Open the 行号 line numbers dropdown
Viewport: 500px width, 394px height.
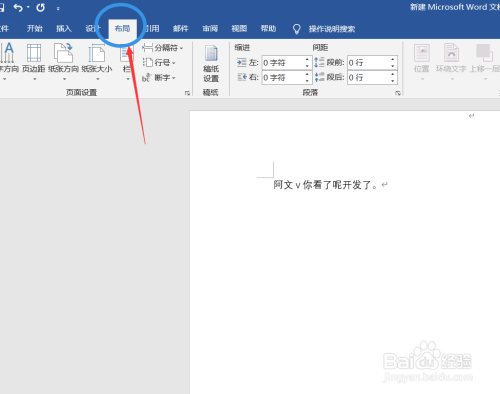159,63
